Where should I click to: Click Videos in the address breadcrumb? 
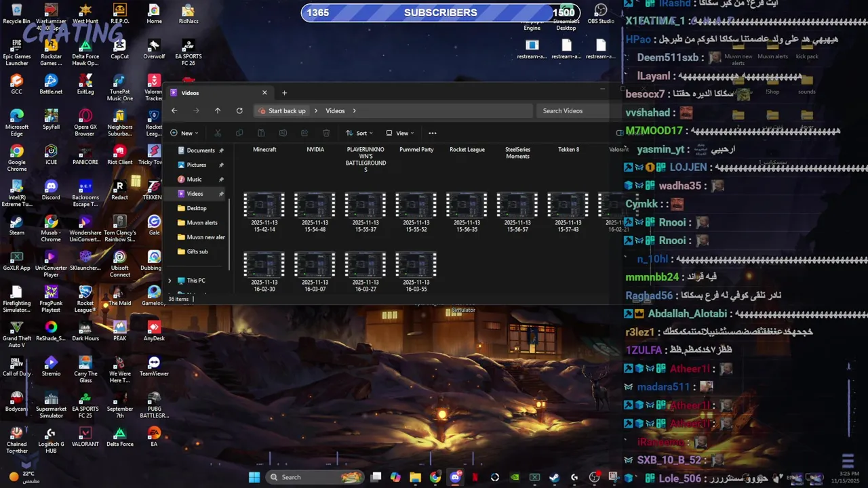pyautogui.click(x=335, y=110)
